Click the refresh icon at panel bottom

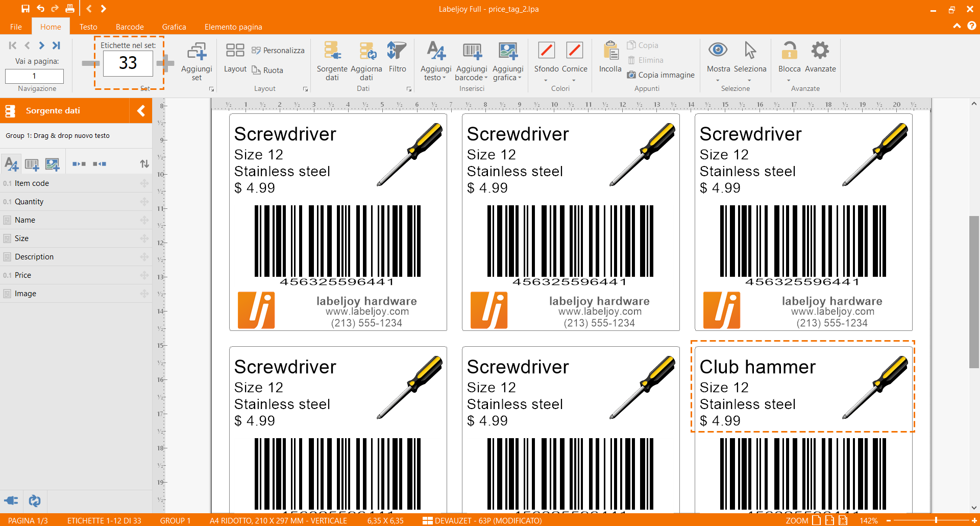pyautogui.click(x=35, y=501)
